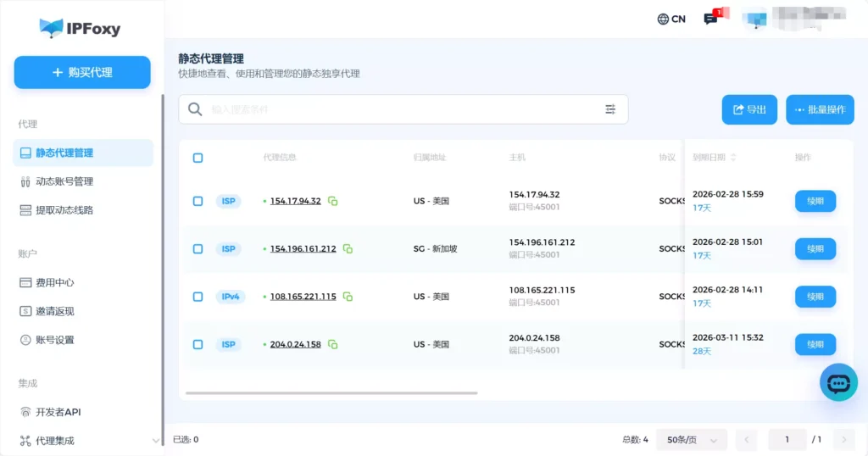This screenshot has width=868, height=456.
Task: Open the 50条/页 page size dropdown
Action: coord(691,440)
